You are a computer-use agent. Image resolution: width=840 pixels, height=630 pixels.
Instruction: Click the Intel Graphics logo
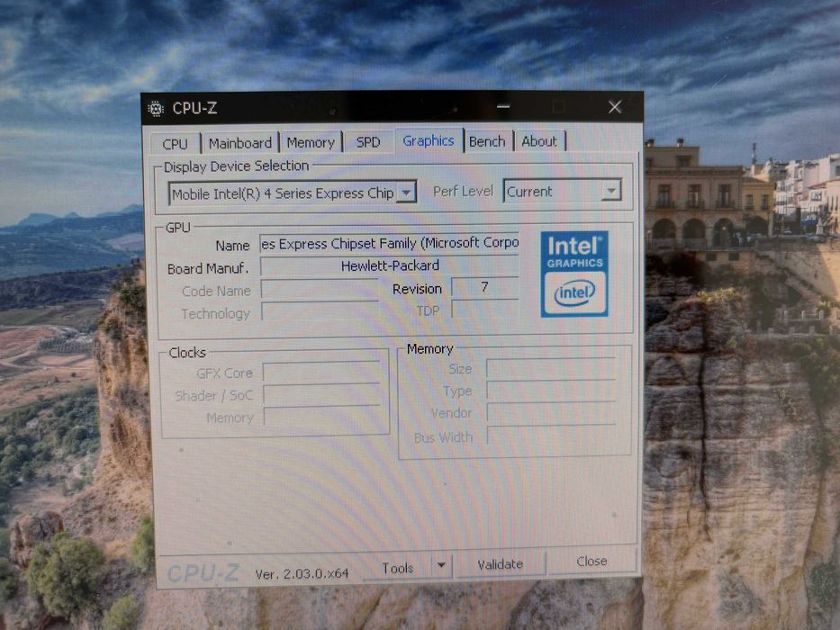574,274
